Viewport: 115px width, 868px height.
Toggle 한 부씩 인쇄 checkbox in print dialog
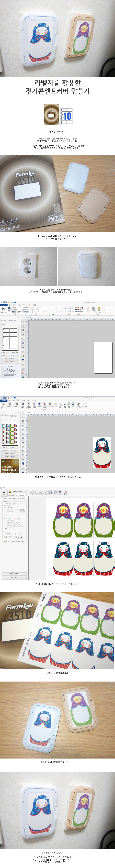pos(5,537)
